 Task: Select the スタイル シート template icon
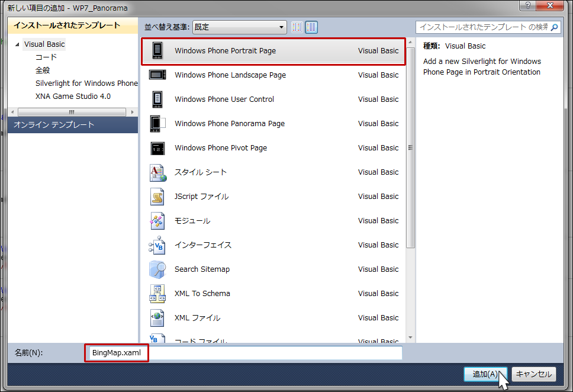pos(157,172)
